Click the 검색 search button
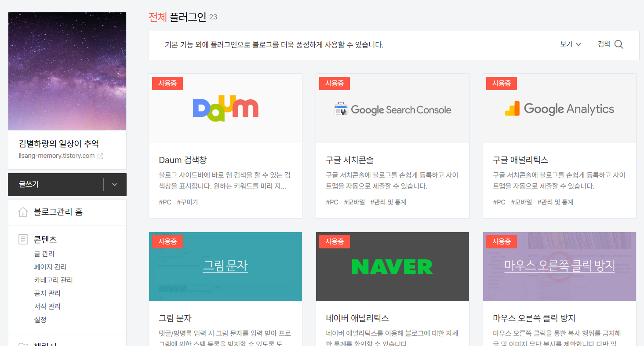The image size is (644, 346). pyautogui.click(x=611, y=44)
